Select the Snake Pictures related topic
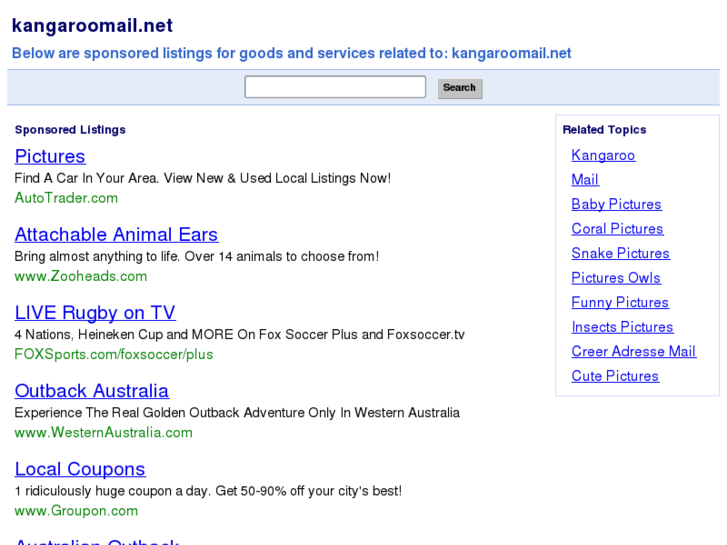 [621, 253]
